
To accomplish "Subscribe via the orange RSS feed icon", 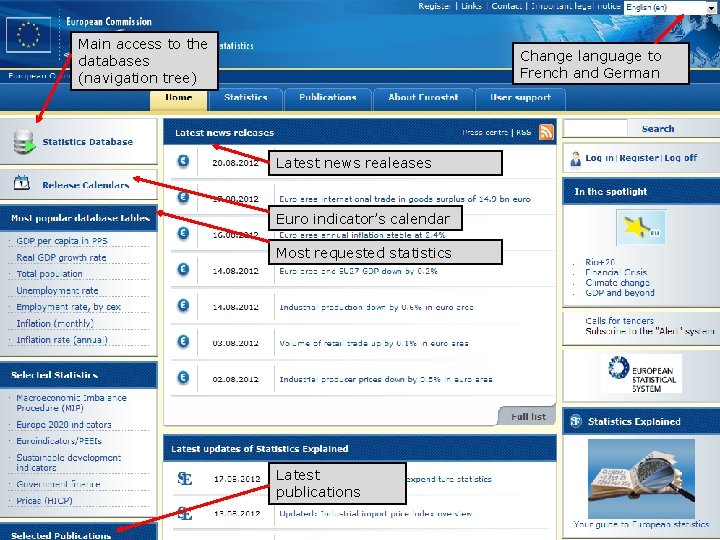I will pyautogui.click(x=546, y=132).
